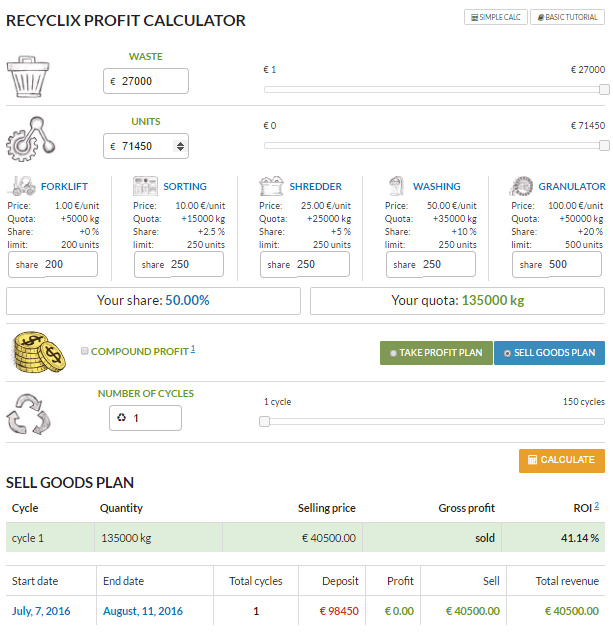Select the Sell Goods Plan option

pyautogui.click(x=549, y=353)
